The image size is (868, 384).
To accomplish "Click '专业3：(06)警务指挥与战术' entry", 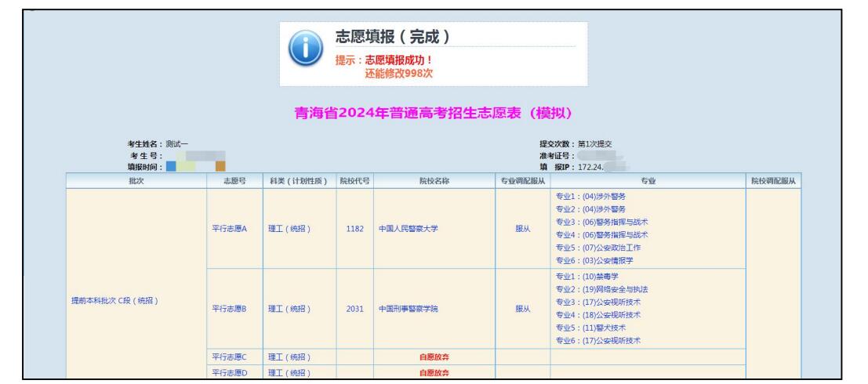I will click(601, 222).
